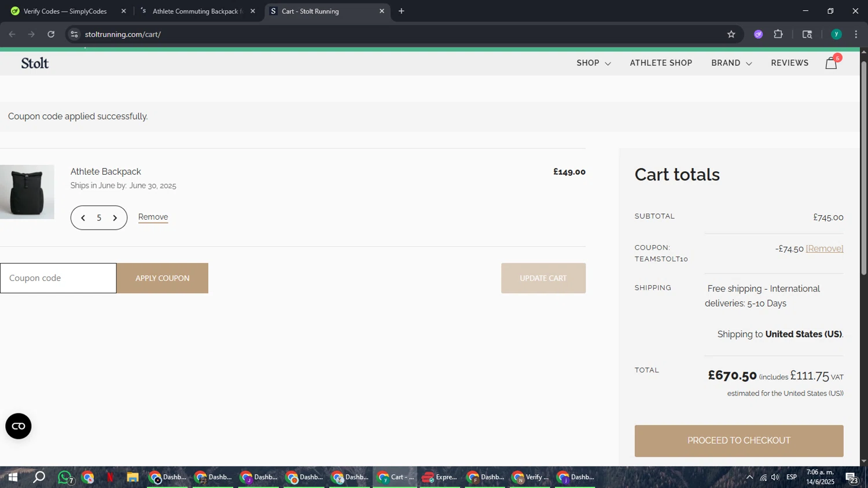Click the Stolt logo
Screen dimensions: 868x488
[x=35, y=63]
